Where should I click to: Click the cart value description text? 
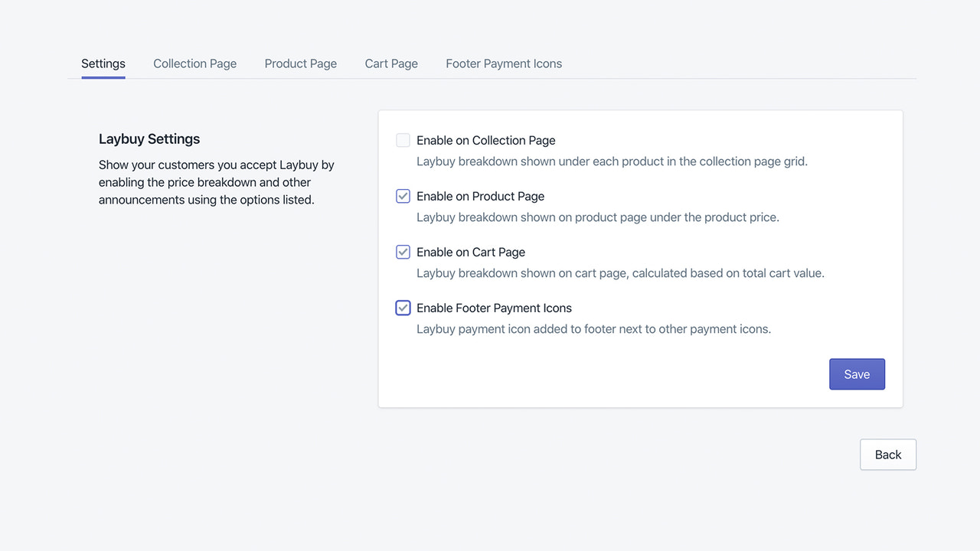click(x=620, y=272)
